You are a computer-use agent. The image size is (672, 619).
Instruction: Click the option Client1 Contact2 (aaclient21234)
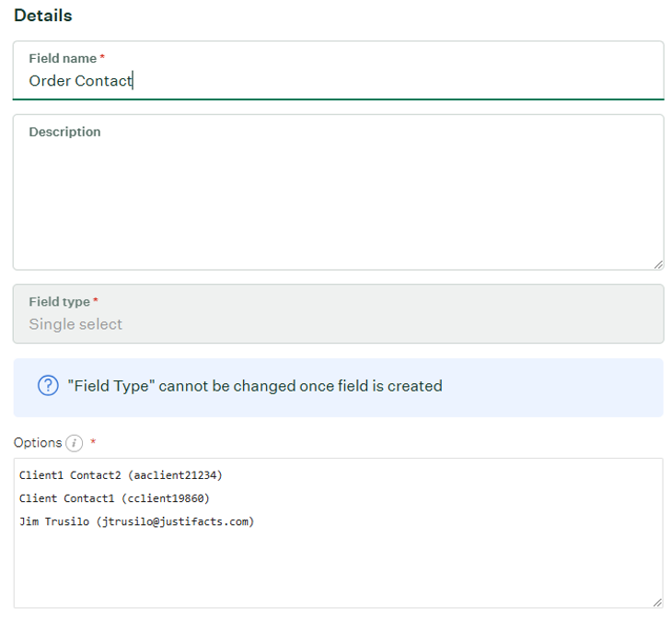coord(121,475)
